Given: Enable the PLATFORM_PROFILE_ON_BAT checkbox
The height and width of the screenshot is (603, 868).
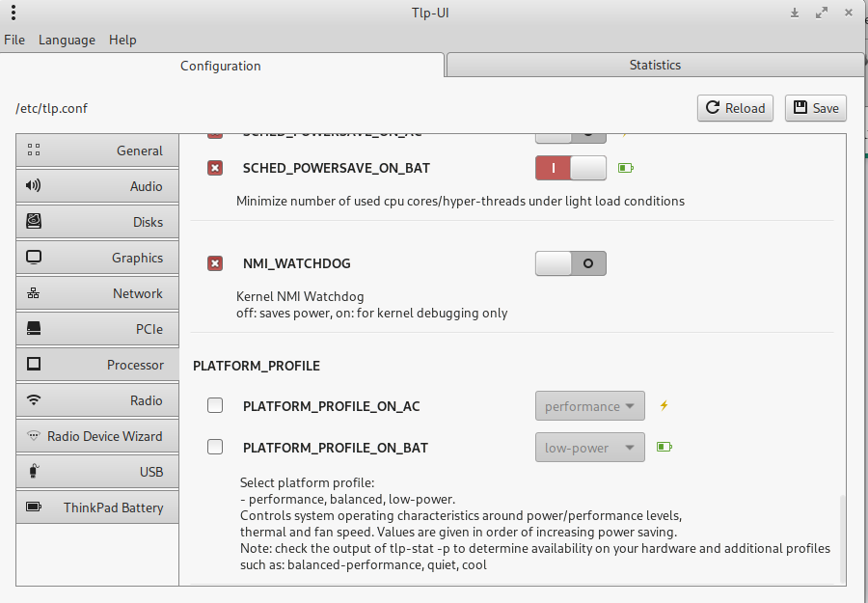Looking at the screenshot, I should (x=215, y=447).
